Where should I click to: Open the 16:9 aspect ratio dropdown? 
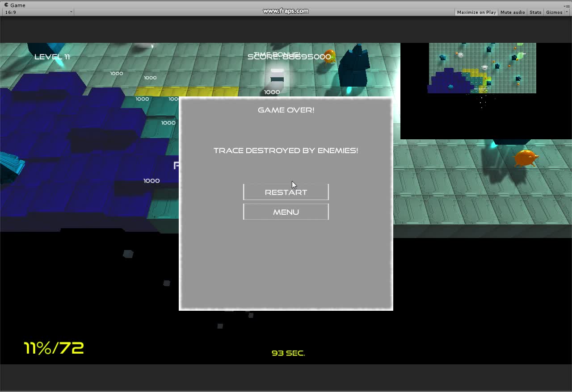click(x=38, y=12)
